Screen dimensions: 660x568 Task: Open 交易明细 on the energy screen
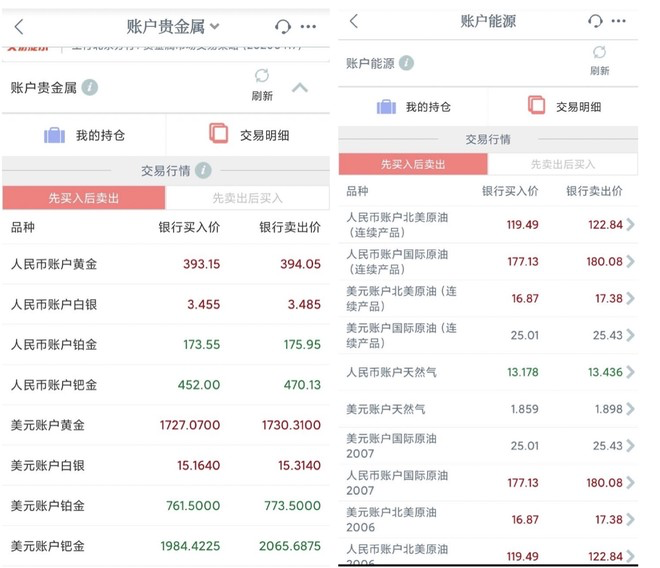click(x=564, y=106)
